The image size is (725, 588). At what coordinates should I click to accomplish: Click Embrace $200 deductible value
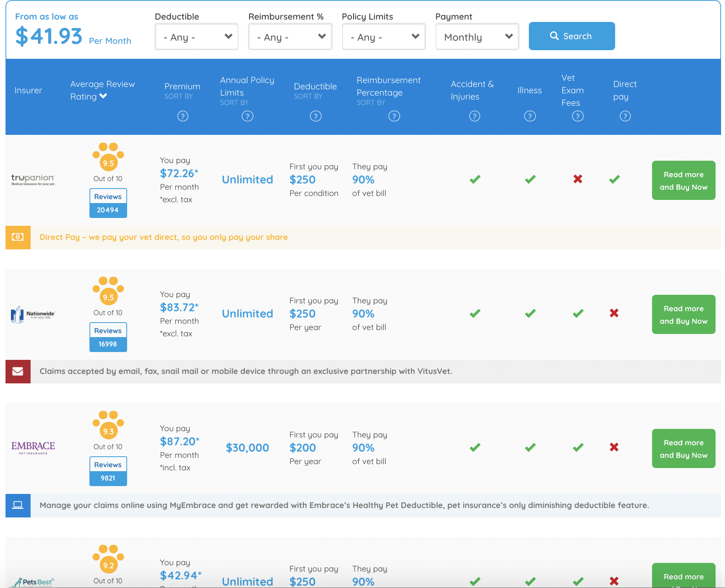click(302, 448)
